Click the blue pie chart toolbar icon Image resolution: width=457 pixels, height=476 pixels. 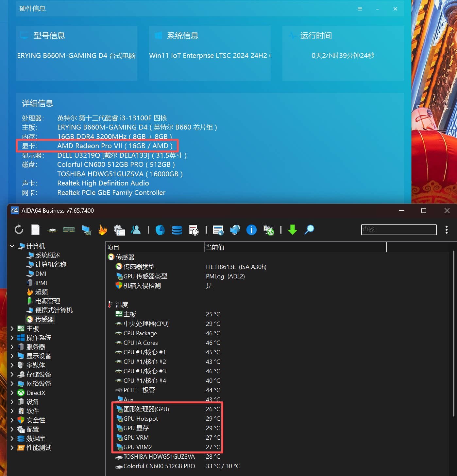coord(160,230)
